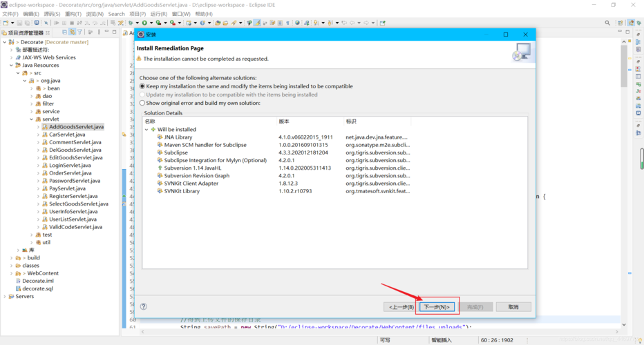This screenshot has height=345, width=644.
Task: Open the Debug toolbar dropdown arrow
Action: pyautogui.click(x=138, y=23)
